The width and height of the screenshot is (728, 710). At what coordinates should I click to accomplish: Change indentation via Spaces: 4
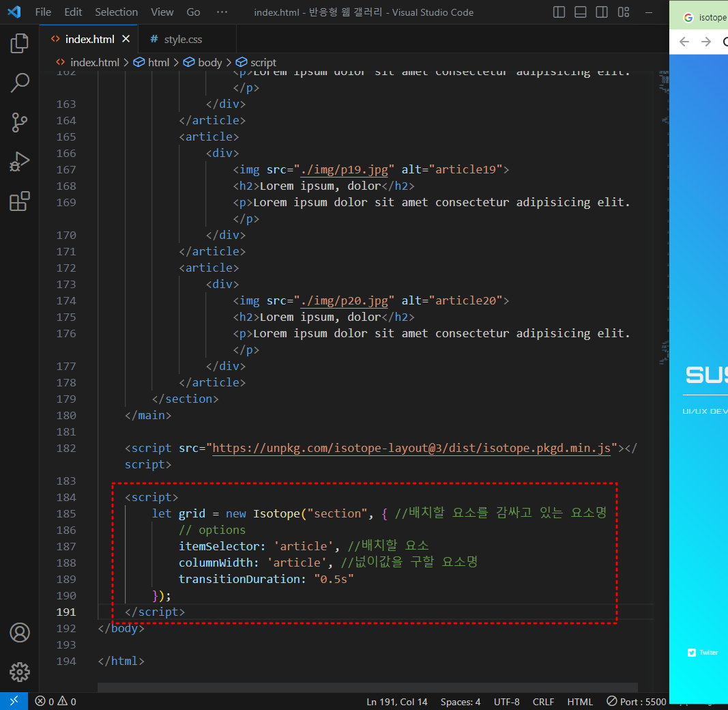pos(460,702)
